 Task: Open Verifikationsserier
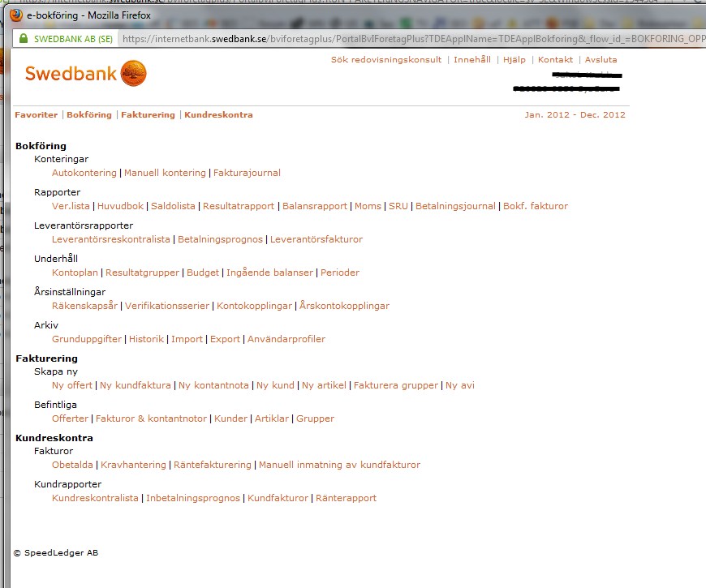pyautogui.click(x=167, y=306)
